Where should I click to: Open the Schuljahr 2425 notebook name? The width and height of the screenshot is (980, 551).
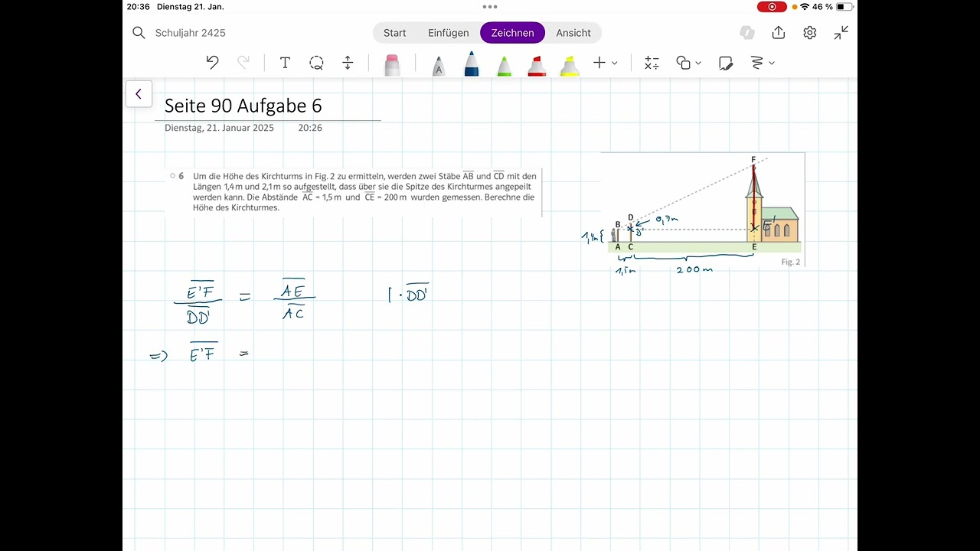tap(191, 33)
